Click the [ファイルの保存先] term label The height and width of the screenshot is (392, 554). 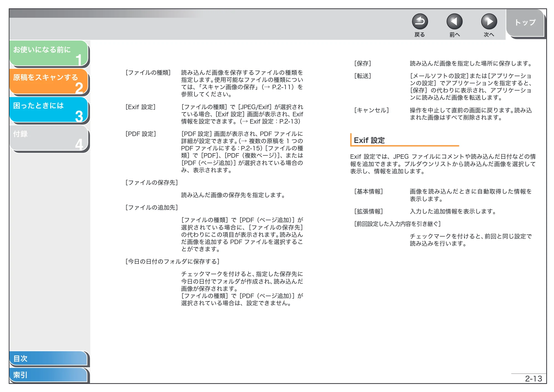152,183
